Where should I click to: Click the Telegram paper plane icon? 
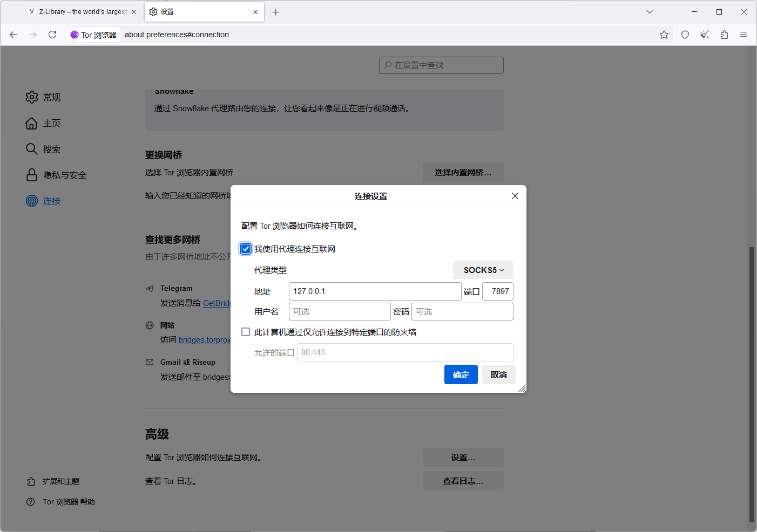pos(150,289)
